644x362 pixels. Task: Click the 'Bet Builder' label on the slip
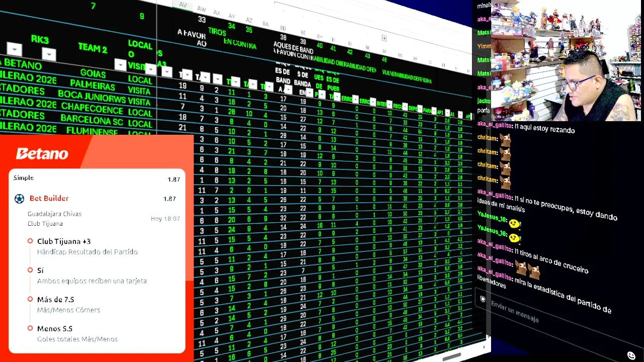coord(49,199)
